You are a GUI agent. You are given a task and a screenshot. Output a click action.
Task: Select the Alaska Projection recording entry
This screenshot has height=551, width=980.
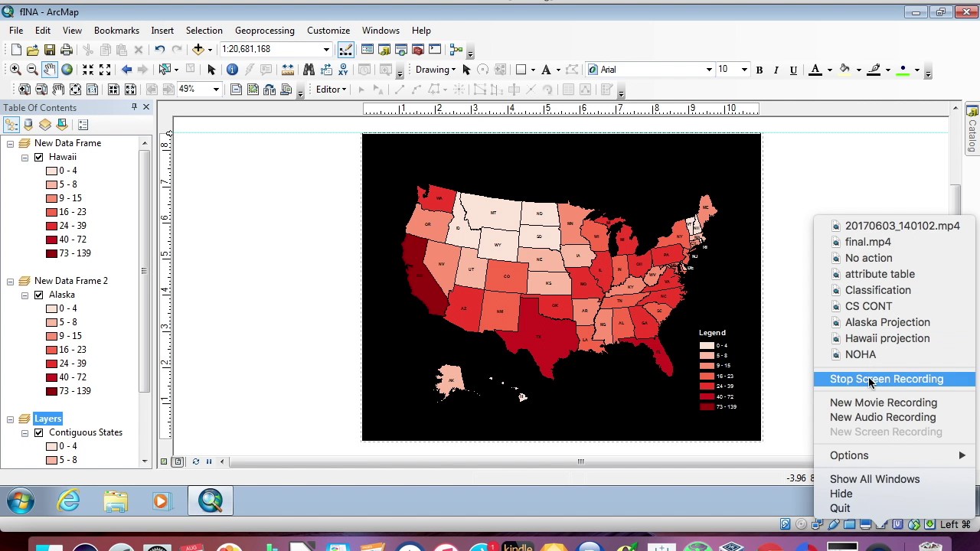[887, 322]
